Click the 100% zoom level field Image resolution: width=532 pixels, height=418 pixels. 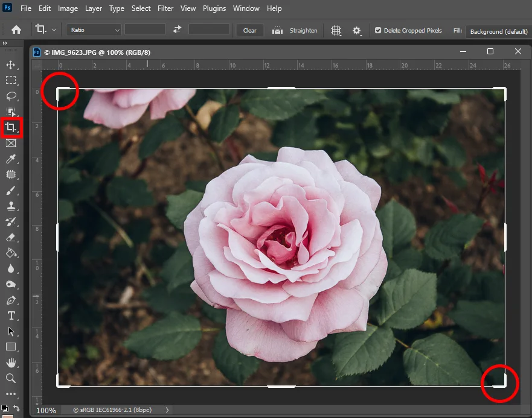coord(46,410)
